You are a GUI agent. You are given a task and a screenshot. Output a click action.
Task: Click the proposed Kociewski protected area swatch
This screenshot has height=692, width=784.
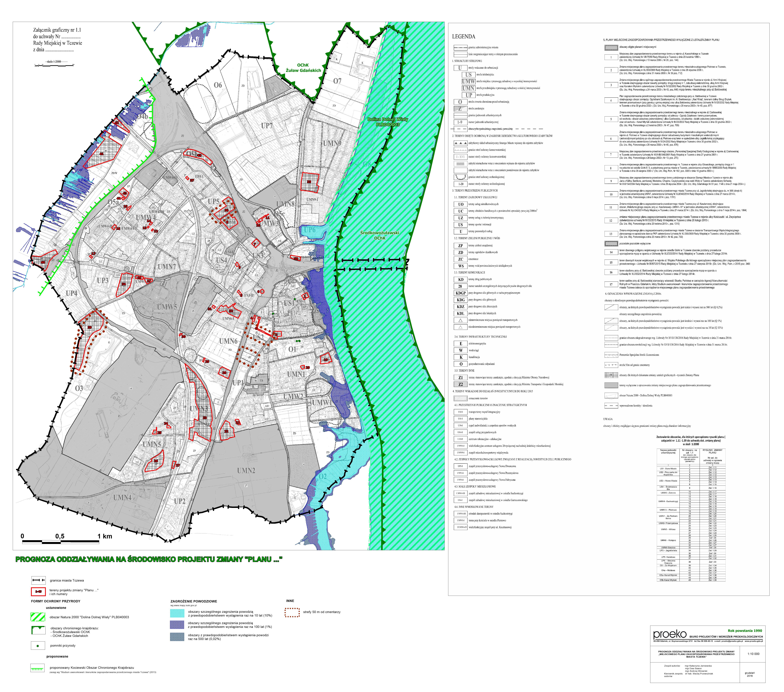point(38,668)
